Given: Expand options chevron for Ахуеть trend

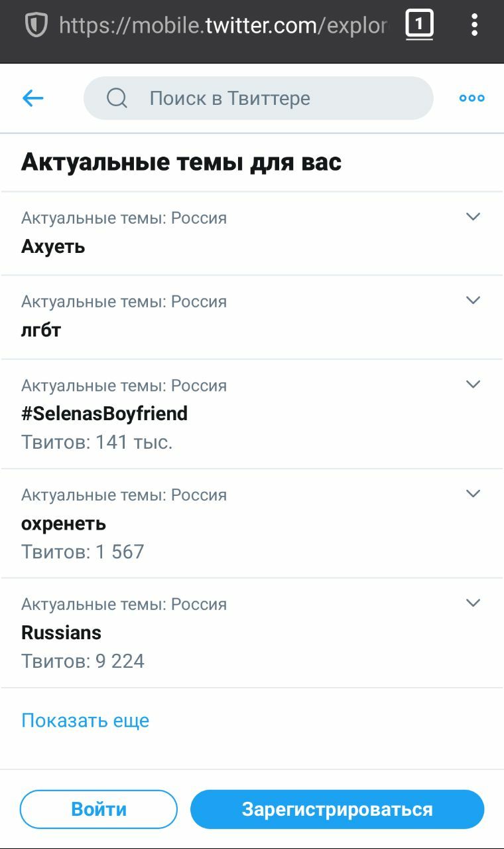Looking at the screenshot, I should 473,216.
